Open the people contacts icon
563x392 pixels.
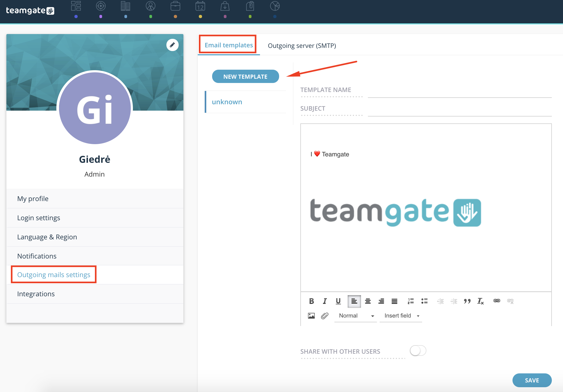(x=150, y=6)
